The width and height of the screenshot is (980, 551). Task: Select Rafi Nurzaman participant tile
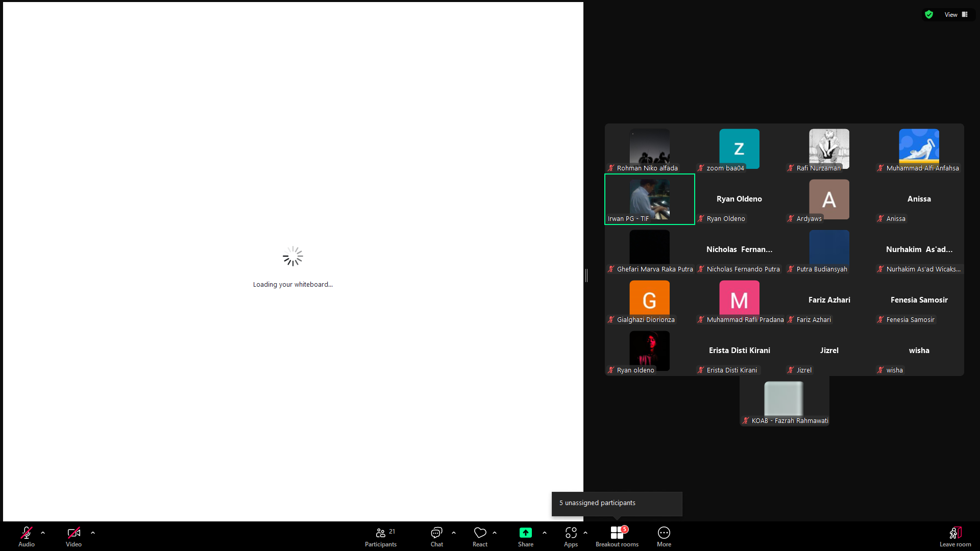click(x=829, y=149)
